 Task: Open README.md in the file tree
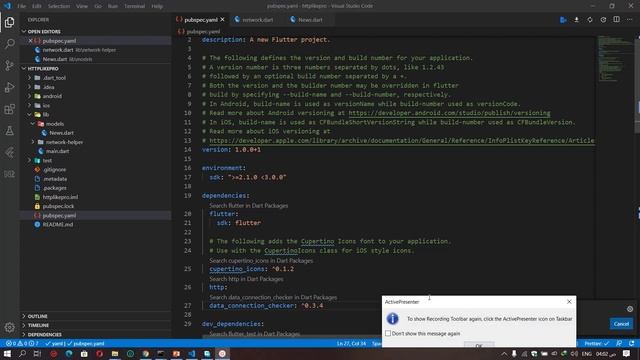pos(58,224)
